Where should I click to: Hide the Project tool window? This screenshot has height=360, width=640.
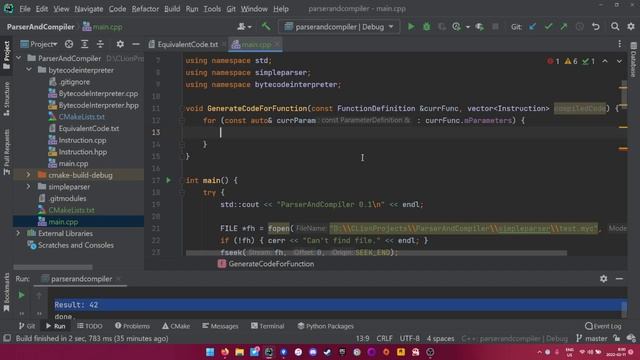tap(136, 44)
